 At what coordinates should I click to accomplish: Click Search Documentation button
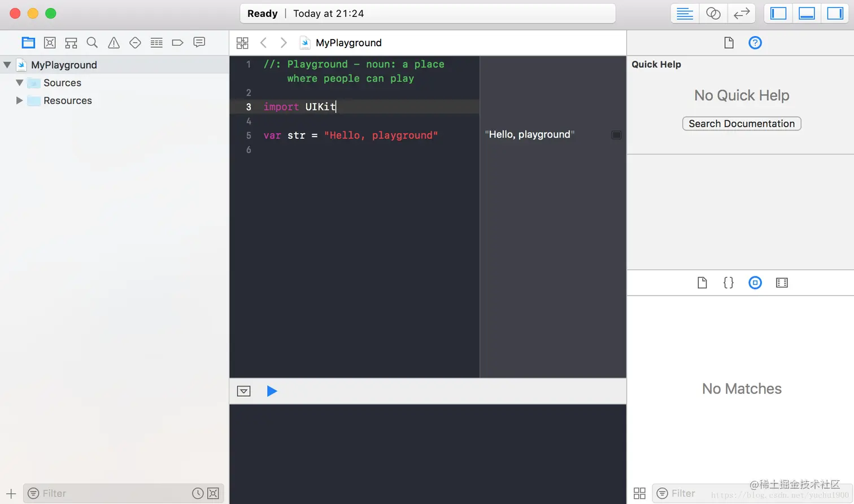[742, 124]
